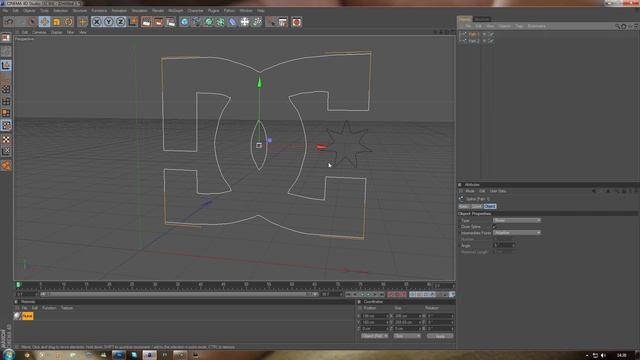Viewport: 640px width, 360px height.
Task: Activate the Move tool icon
Action: pyautogui.click(x=44, y=22)
